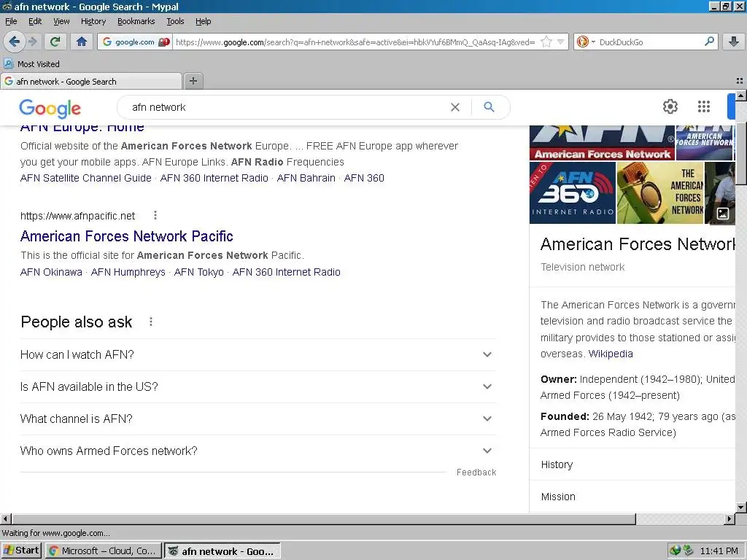Click the Feedback link
The width and height of the screenshot is (747, 560).
tap(476, 472)
